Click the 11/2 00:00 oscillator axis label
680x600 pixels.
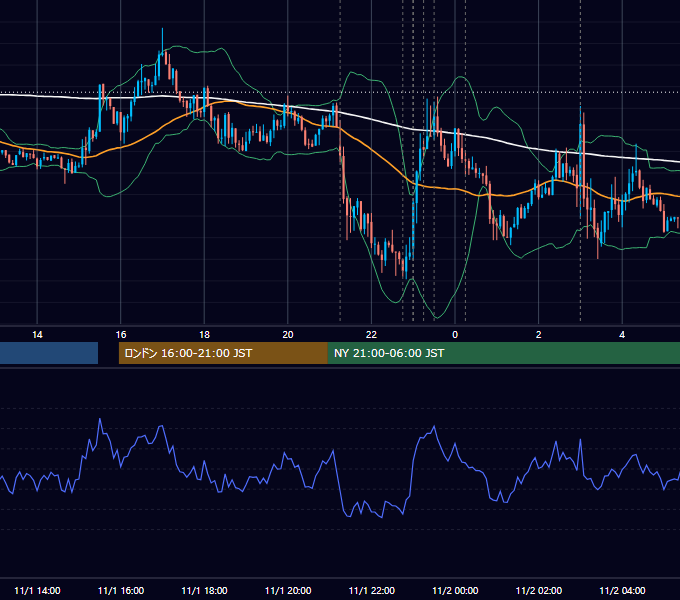pos(455,590)
